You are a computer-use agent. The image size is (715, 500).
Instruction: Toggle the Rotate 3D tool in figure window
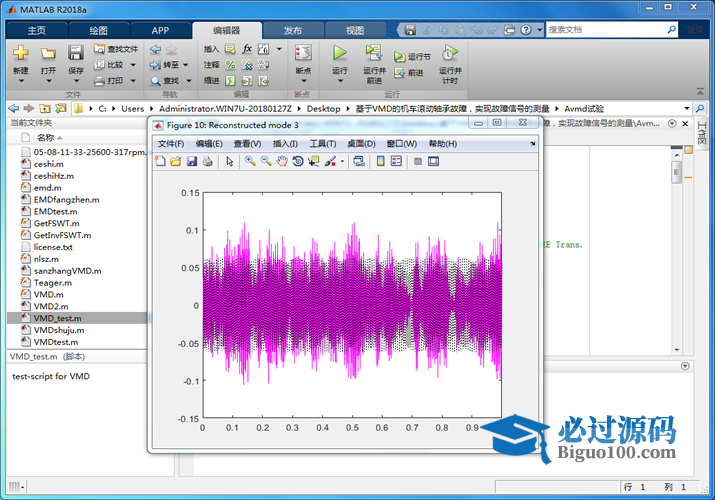[298, 161]
